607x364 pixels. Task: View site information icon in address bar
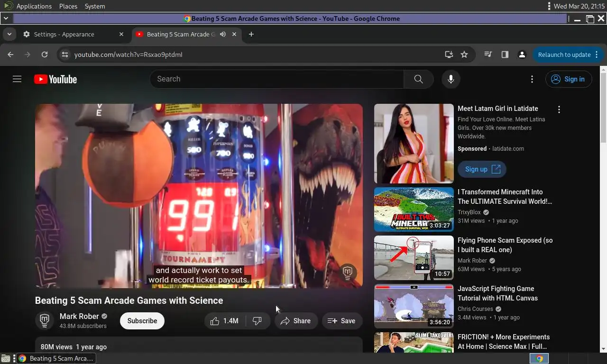[x=65, y=55]
